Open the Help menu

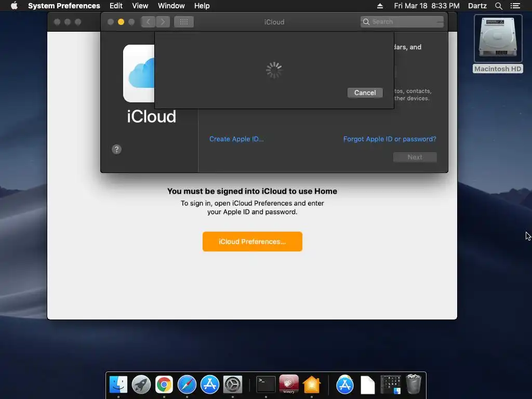(x=202, y=6)
